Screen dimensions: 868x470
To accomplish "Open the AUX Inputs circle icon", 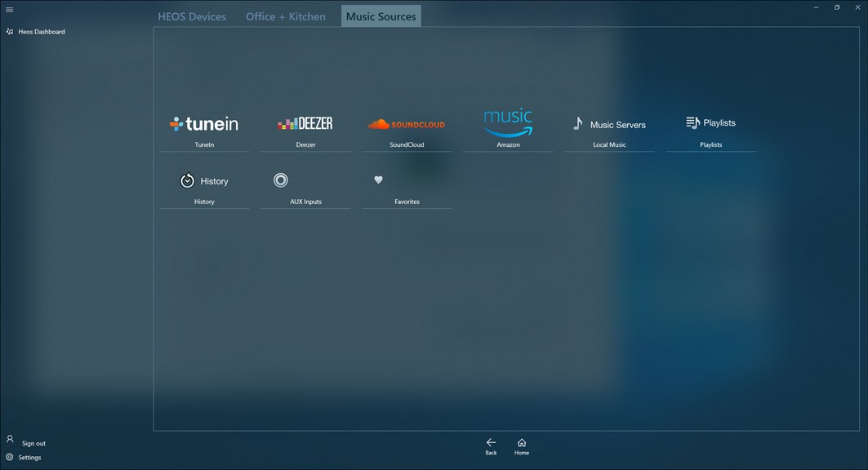I will [x=281, y=180].
